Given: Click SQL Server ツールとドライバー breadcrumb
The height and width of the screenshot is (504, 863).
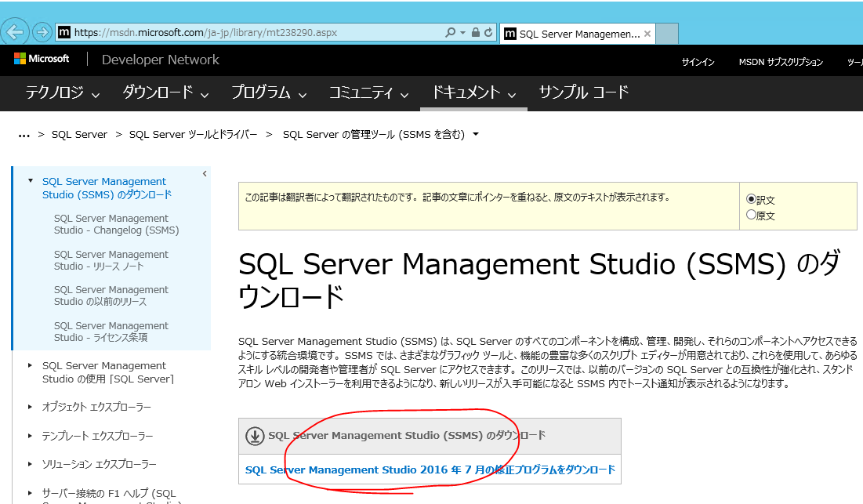Looking at the screenshot, I should click(193, 134).
